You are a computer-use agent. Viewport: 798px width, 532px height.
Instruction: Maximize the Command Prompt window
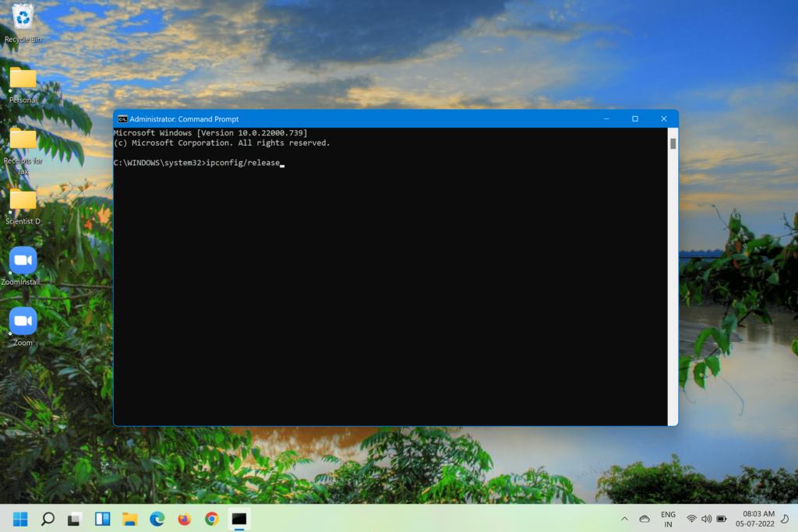635,119
